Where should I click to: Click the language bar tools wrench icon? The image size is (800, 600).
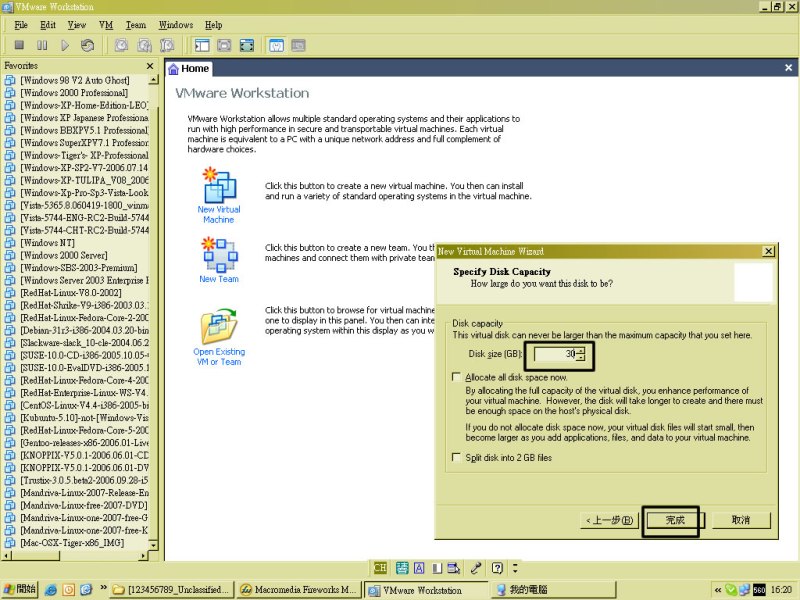[x=476, y=568]
